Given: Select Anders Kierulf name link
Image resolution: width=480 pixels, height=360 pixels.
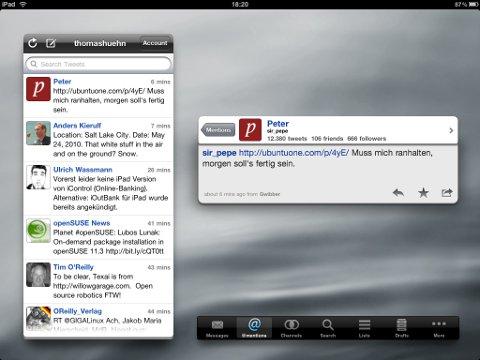Looking at the screenshot, I should point(77,125).
